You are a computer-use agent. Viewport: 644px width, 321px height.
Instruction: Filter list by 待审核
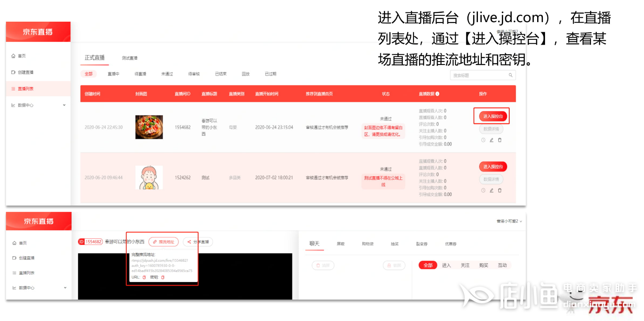194,74
